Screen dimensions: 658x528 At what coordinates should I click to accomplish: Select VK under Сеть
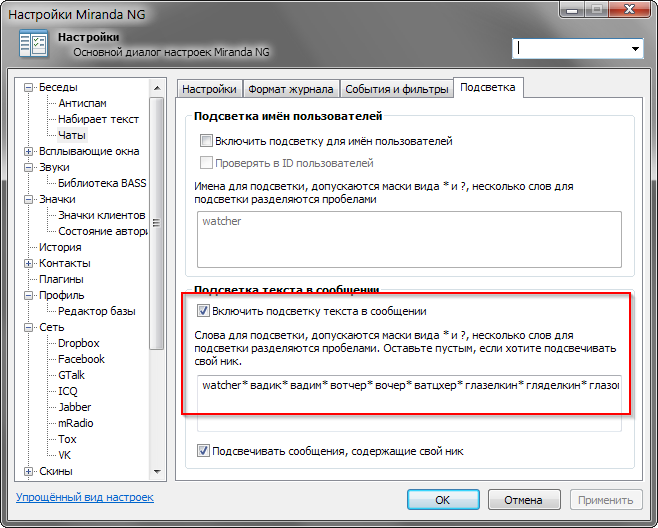coord(65,455)
